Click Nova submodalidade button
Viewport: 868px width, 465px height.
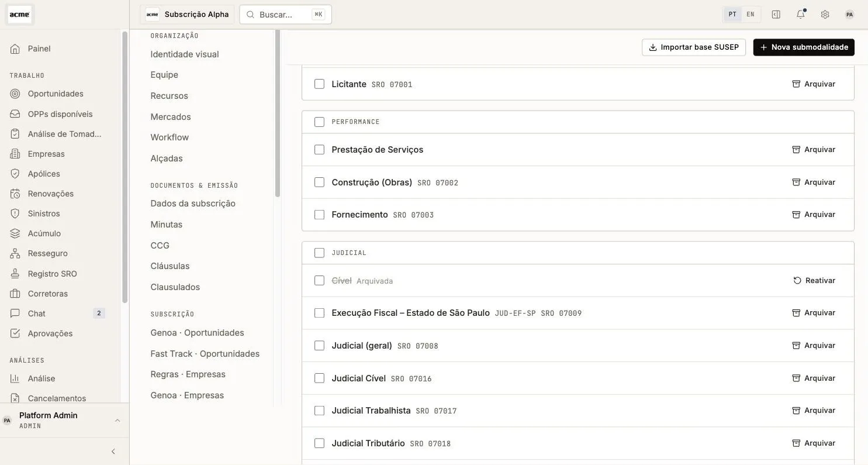pos(804,47)
